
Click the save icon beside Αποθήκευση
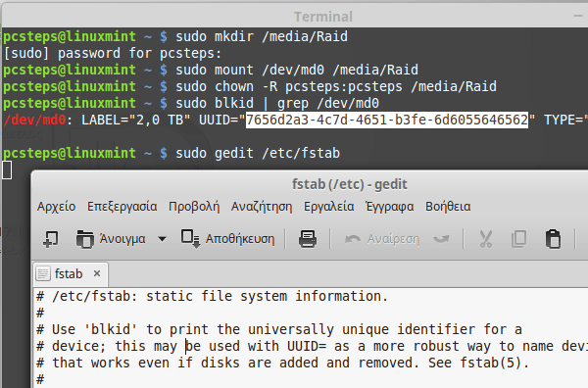[x=190, y=239]
